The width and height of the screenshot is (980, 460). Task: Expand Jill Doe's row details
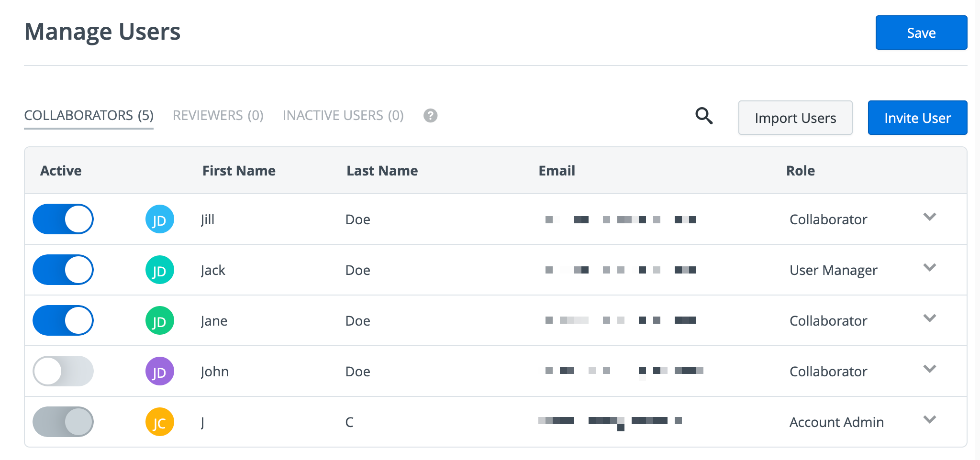[930, 218]
